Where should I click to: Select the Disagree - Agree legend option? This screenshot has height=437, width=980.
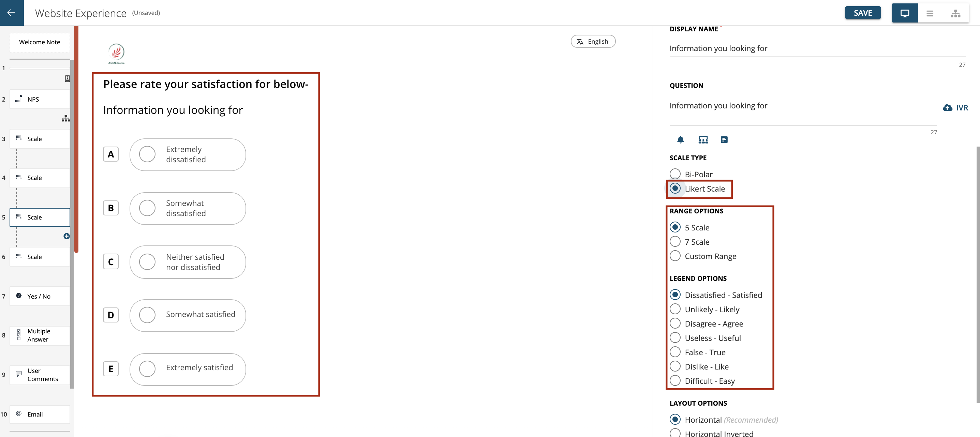(x=675, y=323)
